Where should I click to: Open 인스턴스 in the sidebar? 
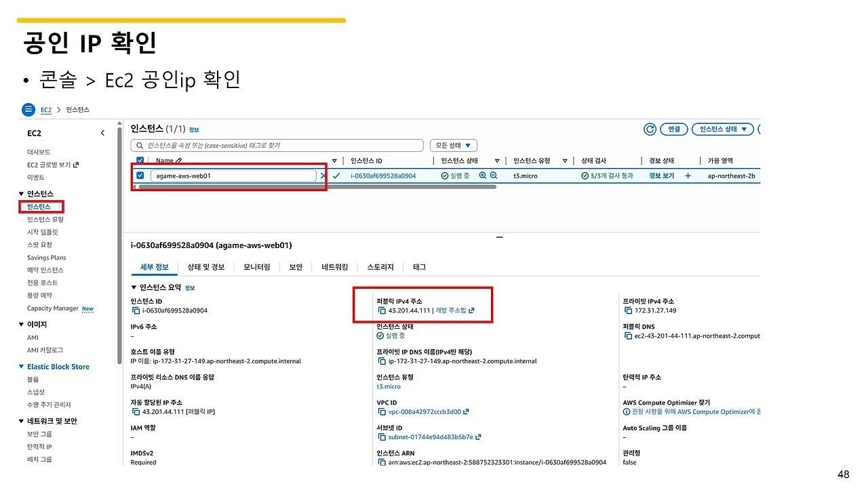click(39, 207)
